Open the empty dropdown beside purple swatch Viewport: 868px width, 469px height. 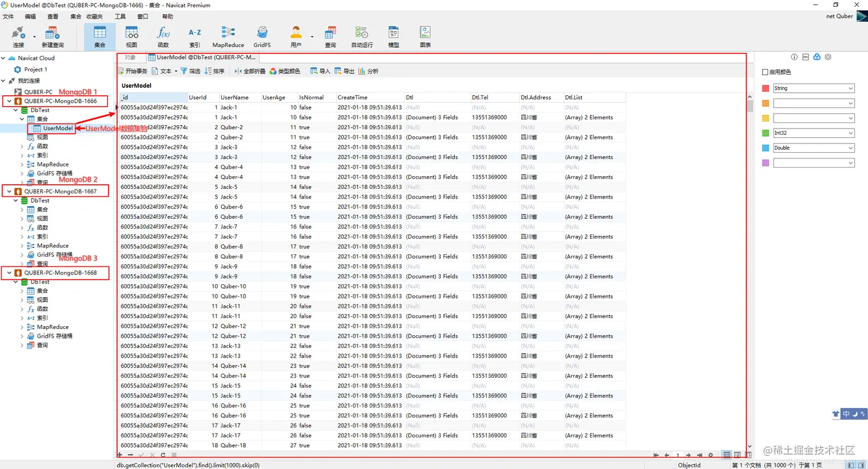pyautogui.click(x=814, y=163)
